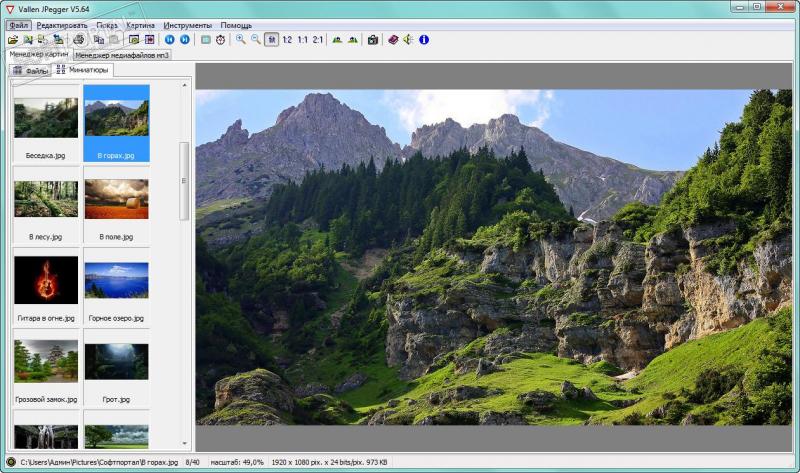Click the Vallen JPegger title bar app icon
This screenshot has height=473, width=800.
[x=10, y=9]
